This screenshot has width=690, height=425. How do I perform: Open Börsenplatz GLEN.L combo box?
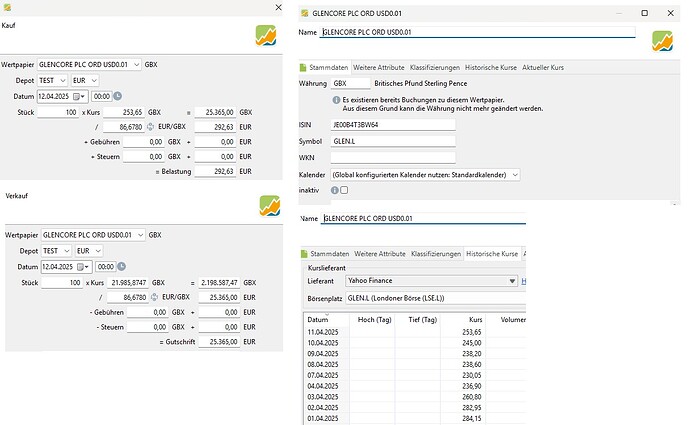coord(435,298)
